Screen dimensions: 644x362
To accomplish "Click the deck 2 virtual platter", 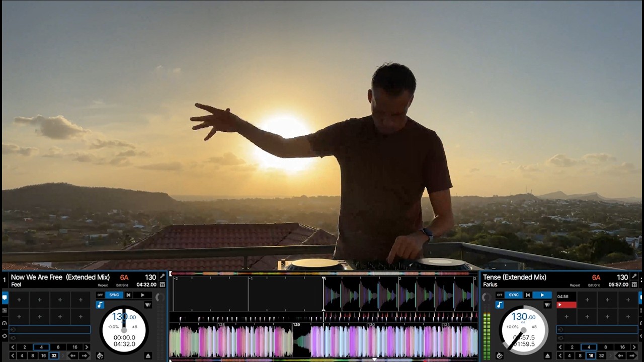I will (523, 330).
